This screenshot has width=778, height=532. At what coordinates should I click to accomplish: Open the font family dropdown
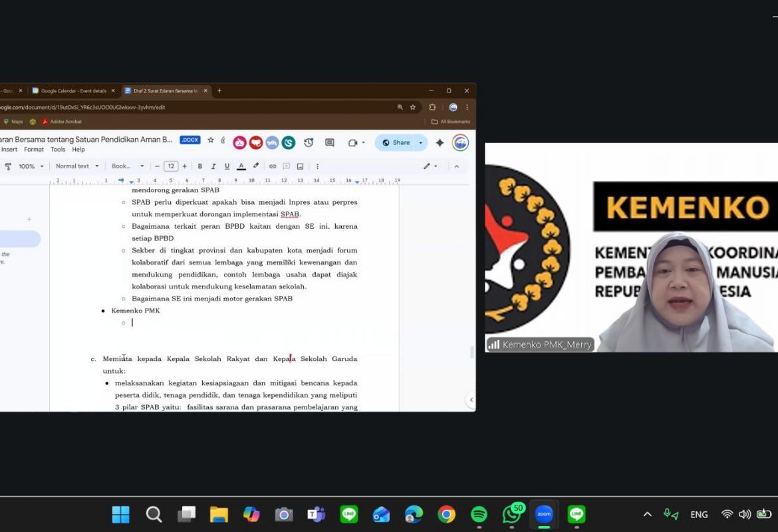coord(127,166)
